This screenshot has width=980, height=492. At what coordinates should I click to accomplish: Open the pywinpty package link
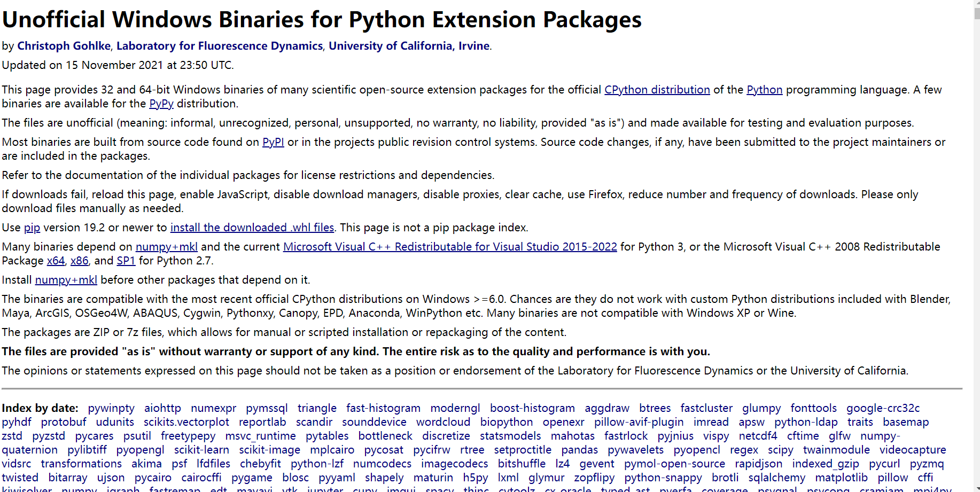pos(111,408)
